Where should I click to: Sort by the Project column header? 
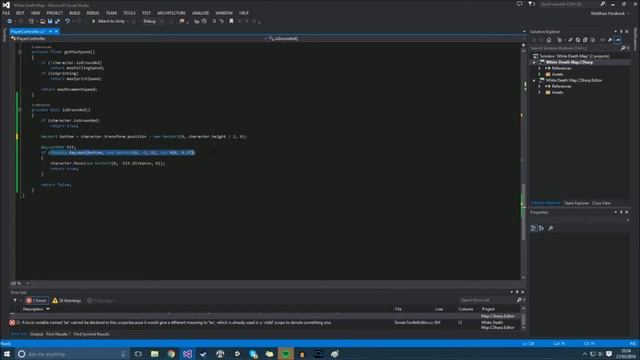click(488, 309)
